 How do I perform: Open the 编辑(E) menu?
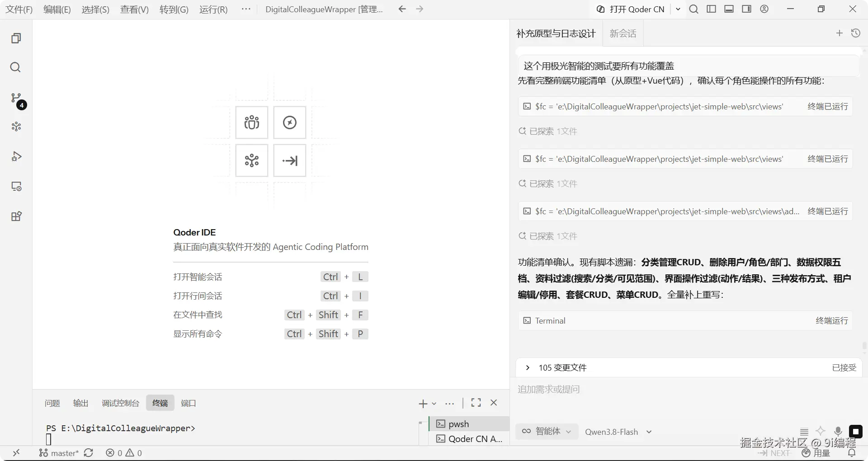[x=57, y=9]
